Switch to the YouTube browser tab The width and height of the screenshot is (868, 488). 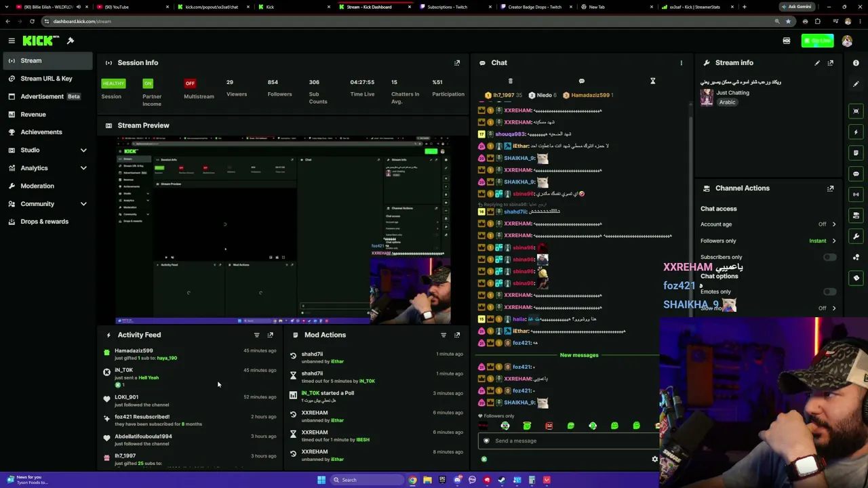coord(132,7)
